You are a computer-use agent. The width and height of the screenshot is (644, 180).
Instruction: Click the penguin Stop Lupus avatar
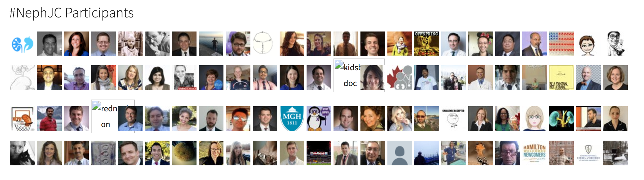tap(319, 119)
